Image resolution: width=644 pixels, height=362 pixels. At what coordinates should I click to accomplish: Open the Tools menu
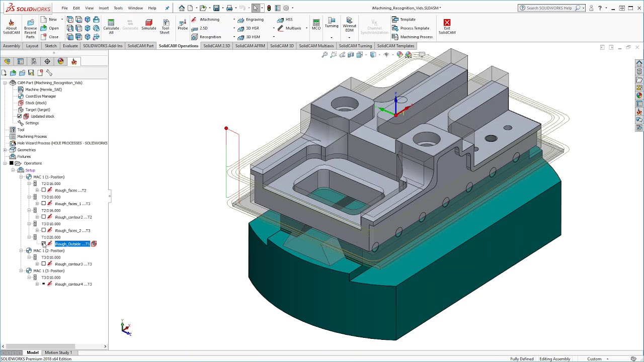(x=118, y=8)
